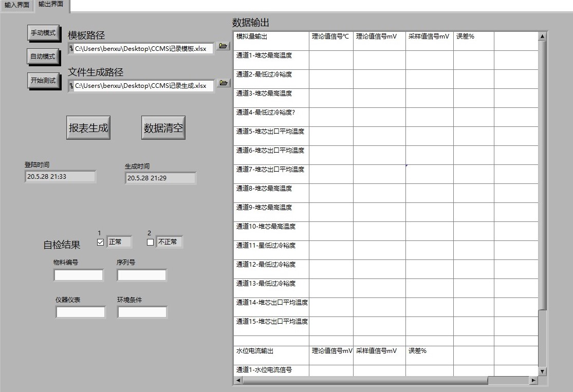
Task: Clear data using 数据清空 button
Action: 163,128
